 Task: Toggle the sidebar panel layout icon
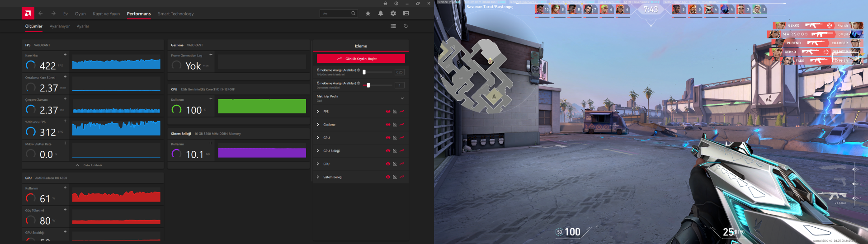pos(406,14)
